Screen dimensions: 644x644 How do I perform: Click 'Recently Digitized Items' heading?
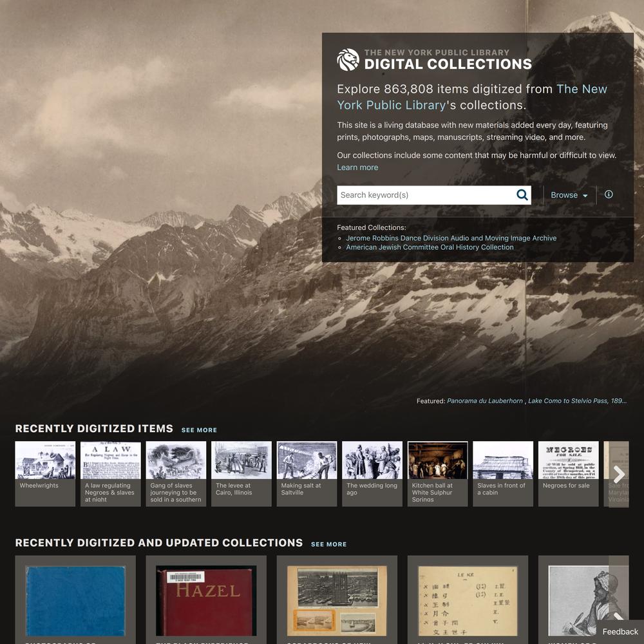pyautogui.click(x=94, y=428)
